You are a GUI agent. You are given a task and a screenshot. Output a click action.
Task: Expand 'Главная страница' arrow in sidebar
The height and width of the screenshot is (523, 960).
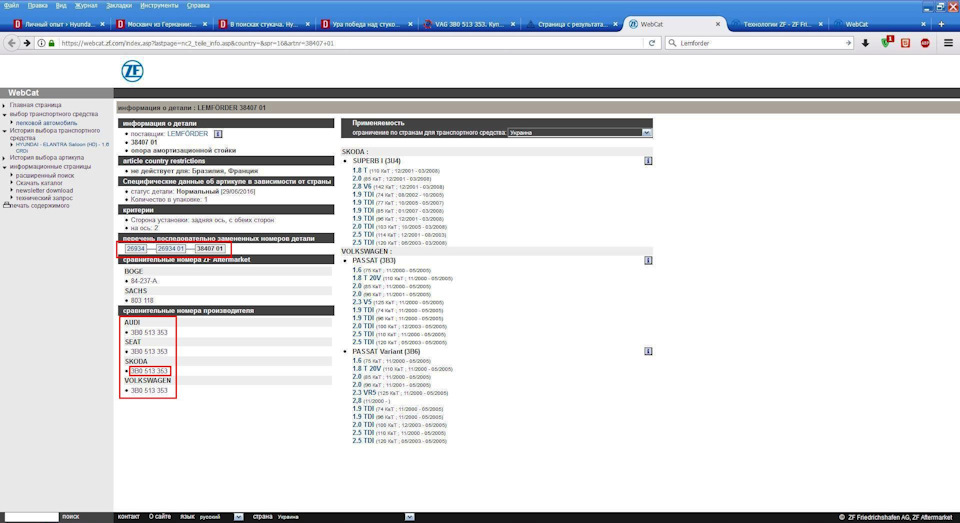(x=4, y=105)
